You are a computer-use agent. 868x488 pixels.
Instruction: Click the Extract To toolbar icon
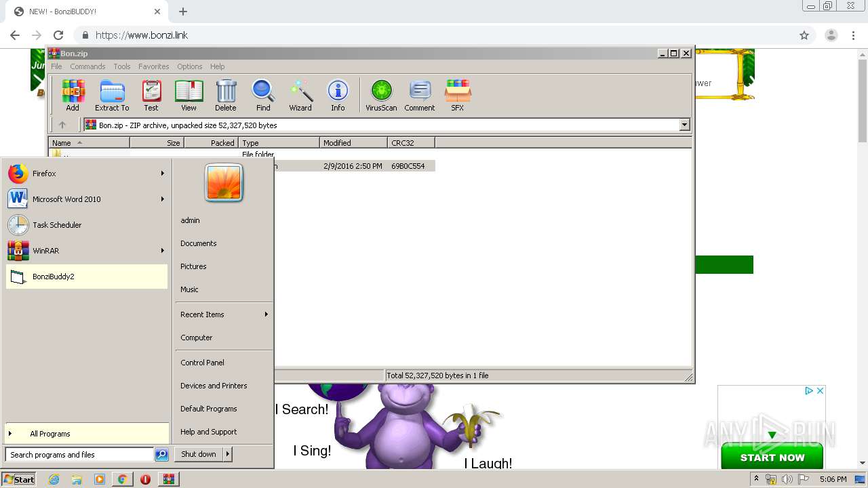[x=112, y=95]
